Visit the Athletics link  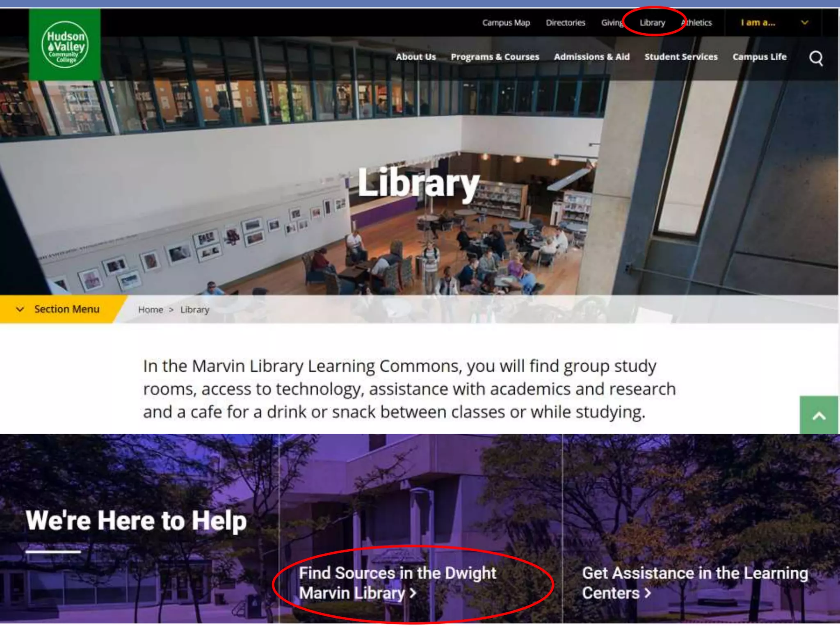[x=697, y=23]
